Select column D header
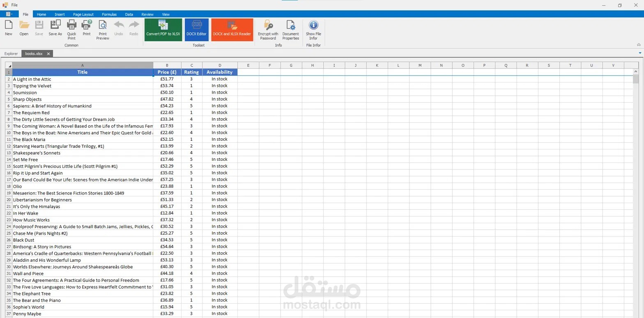The image size is (644, 318). point(220,65)
